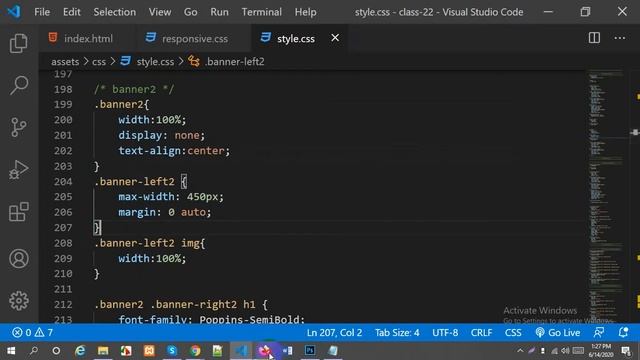Split the editor to the right
This screenshot has width=640, height=360.
594,38
